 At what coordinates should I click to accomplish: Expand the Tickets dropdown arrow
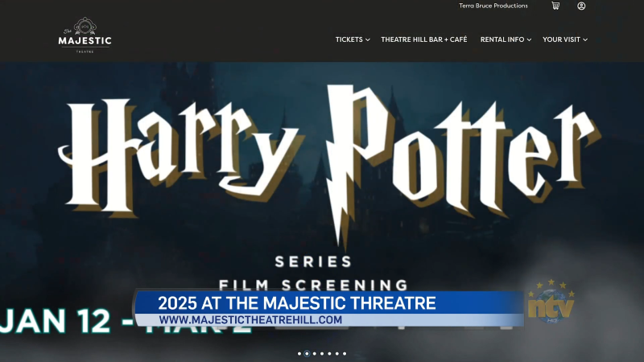[x=368, y=39]
